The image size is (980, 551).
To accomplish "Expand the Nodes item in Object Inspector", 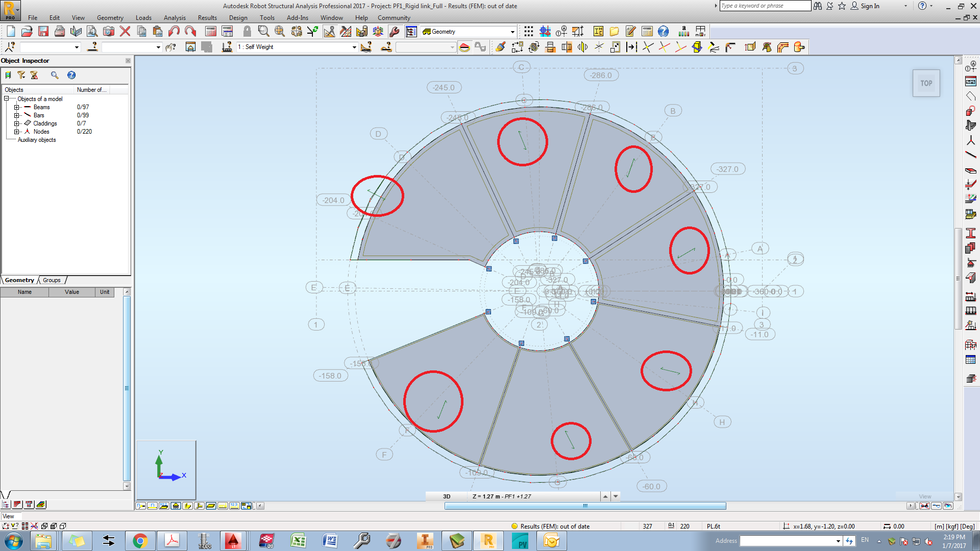I will [17, 132].
